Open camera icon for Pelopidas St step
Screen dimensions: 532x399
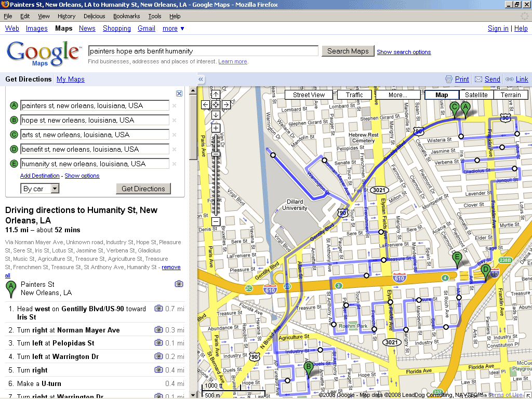pos(158,343)
